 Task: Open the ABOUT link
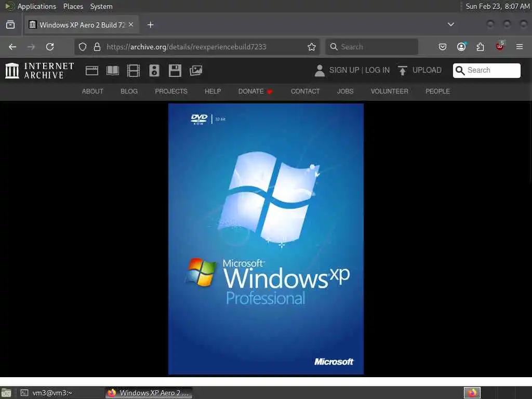tap(92, 91)
